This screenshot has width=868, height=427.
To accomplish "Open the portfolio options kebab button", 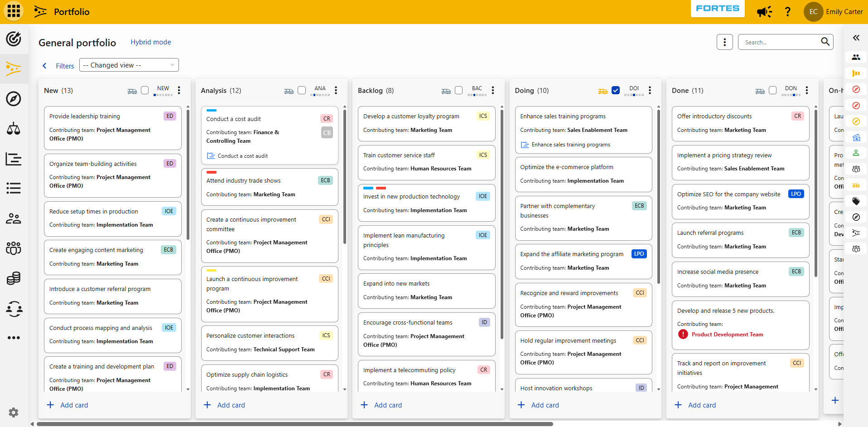I will tap(725, 42).
